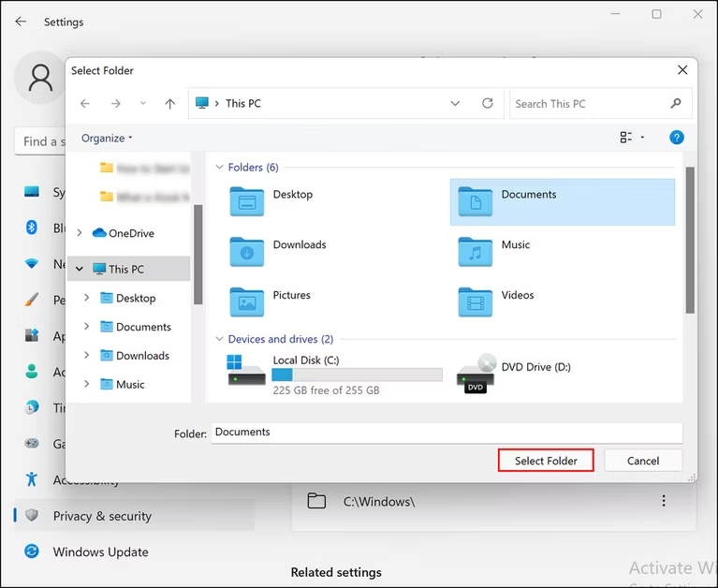Open Personalization brush icon in Settings

click(x=32, y=300)
